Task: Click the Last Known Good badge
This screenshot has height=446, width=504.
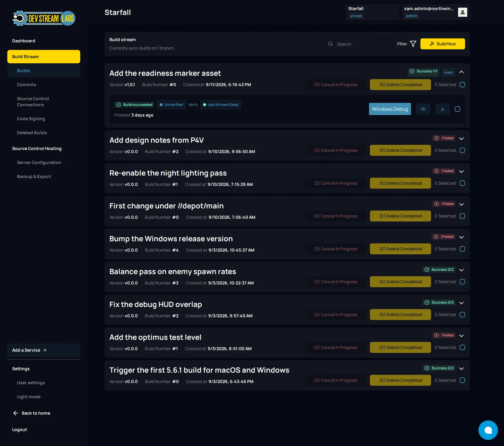Action: (x=220, y=105)
